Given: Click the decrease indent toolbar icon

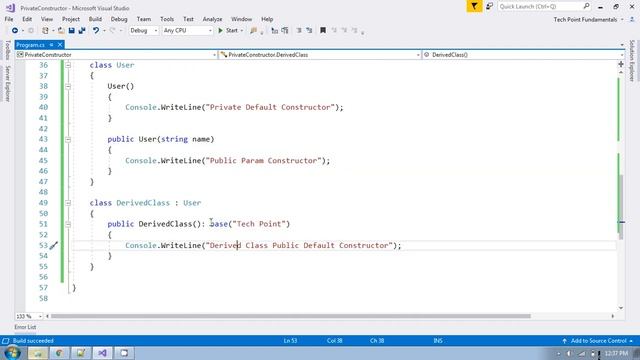Looking at the screenshot, I should click(299, 30).
